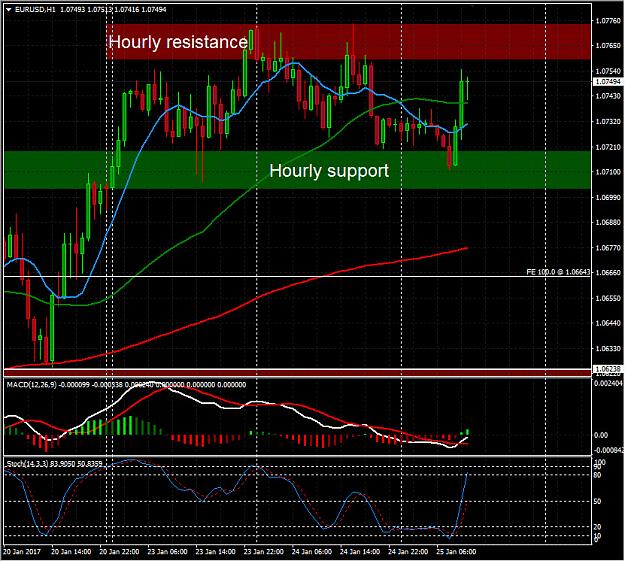Click time axis label '20 Jan 22:00'
Image resolution: width=625 pixels, height=561 pixels.
(119, 552)
